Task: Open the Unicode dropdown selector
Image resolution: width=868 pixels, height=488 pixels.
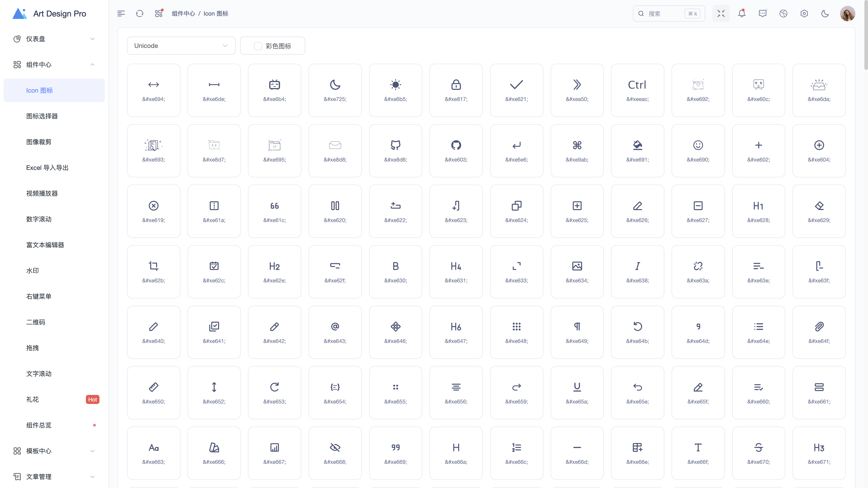Action: [181, 45]
